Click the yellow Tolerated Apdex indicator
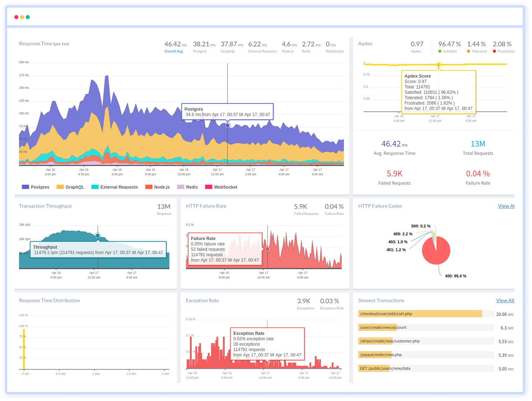Viewport: 532px width, 401px height. (x=468, y=51)
